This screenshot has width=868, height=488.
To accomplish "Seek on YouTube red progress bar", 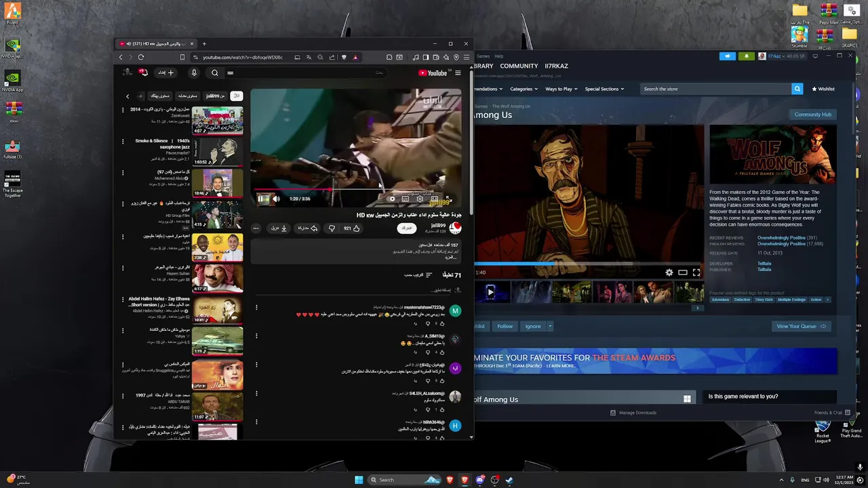I will [357, 190].
